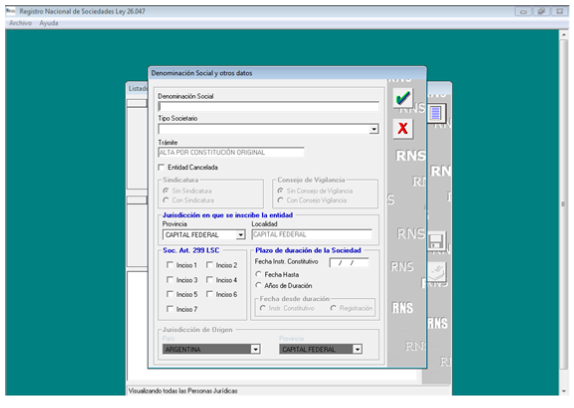Check the Entidad Cancelada checkbox

click(161, 167)
